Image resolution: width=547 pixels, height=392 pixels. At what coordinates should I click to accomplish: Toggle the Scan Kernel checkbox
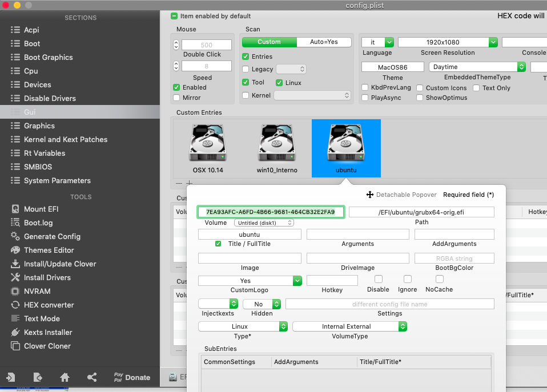pyautogui.click(x=246, y=95)
